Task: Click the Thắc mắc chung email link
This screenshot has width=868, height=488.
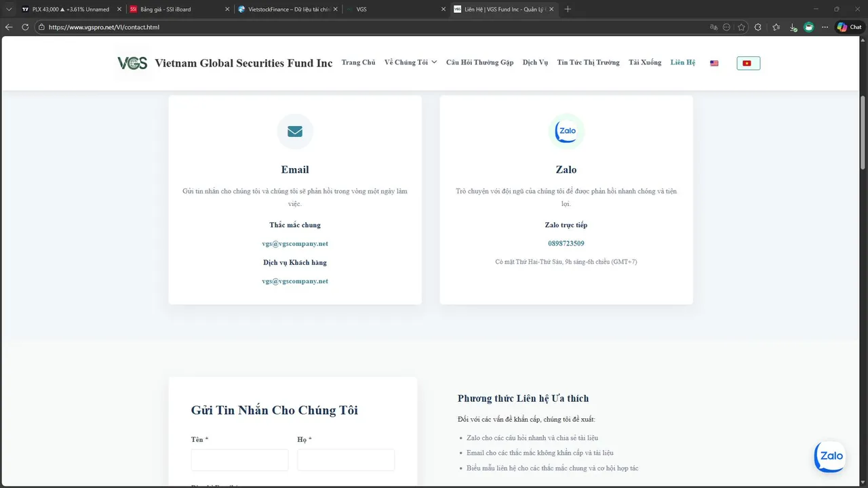Action: click(295, 243)
